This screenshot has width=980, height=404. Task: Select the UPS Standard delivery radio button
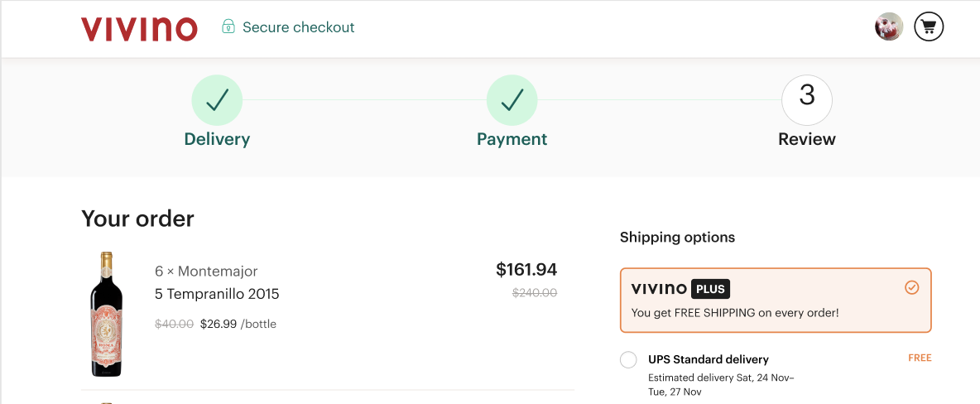pos(628,359)
